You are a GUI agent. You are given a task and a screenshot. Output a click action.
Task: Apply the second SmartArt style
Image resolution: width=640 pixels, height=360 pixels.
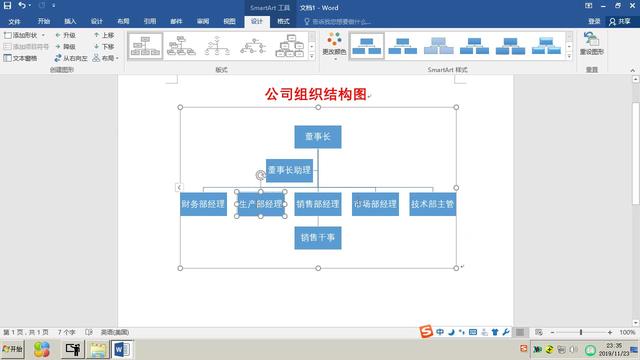402,46
